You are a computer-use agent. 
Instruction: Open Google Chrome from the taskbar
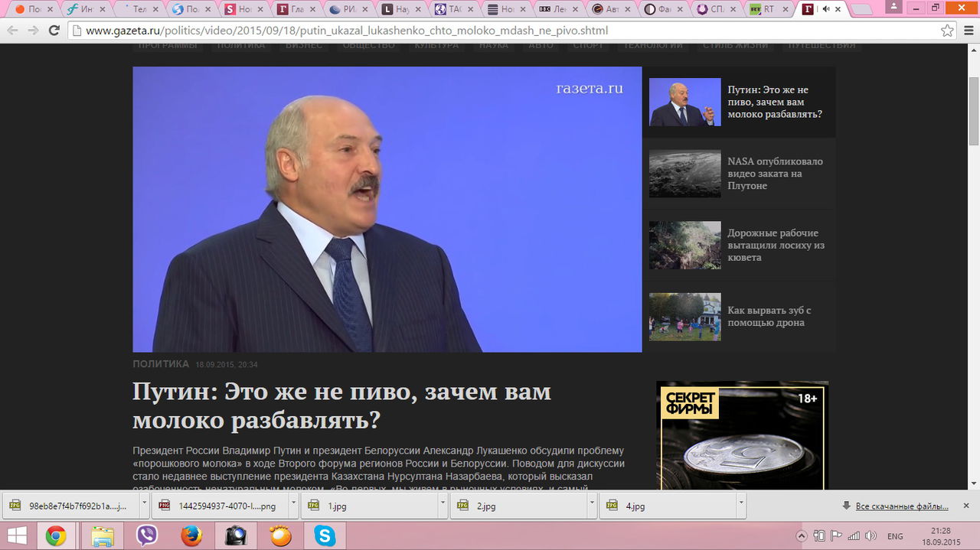click(x=56, y=535)
